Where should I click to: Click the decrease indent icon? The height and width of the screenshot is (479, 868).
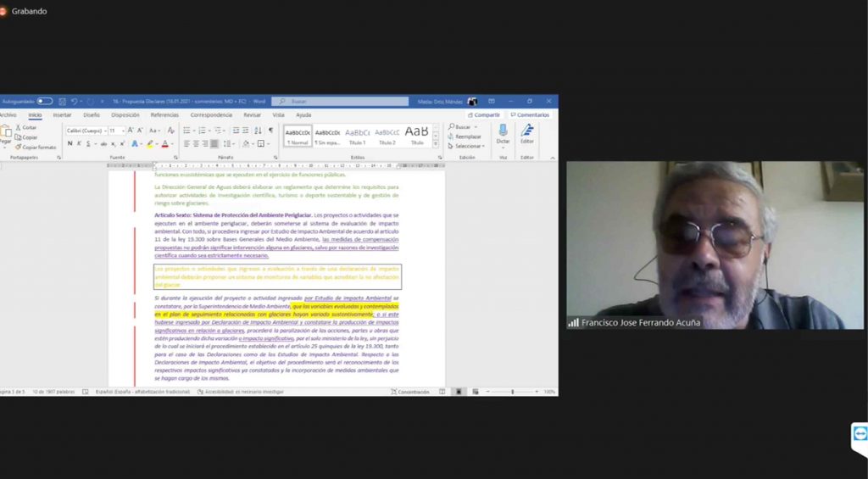(236, 131)
